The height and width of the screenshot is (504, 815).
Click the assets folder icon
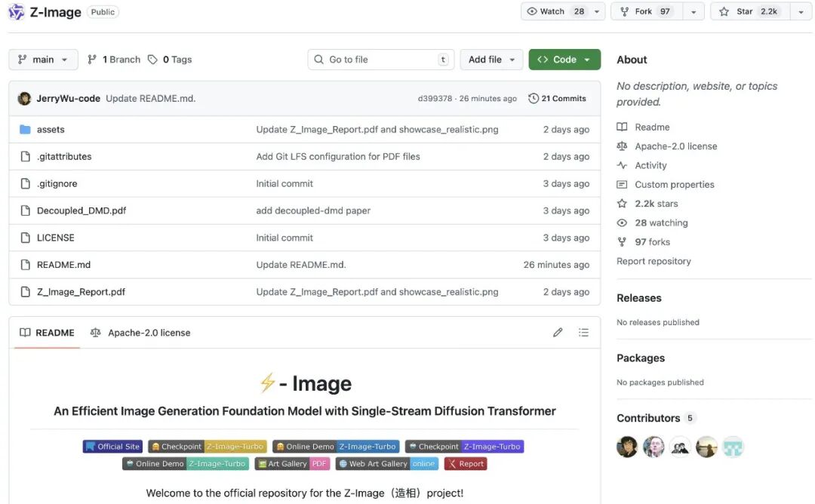(x=25, y=129)
